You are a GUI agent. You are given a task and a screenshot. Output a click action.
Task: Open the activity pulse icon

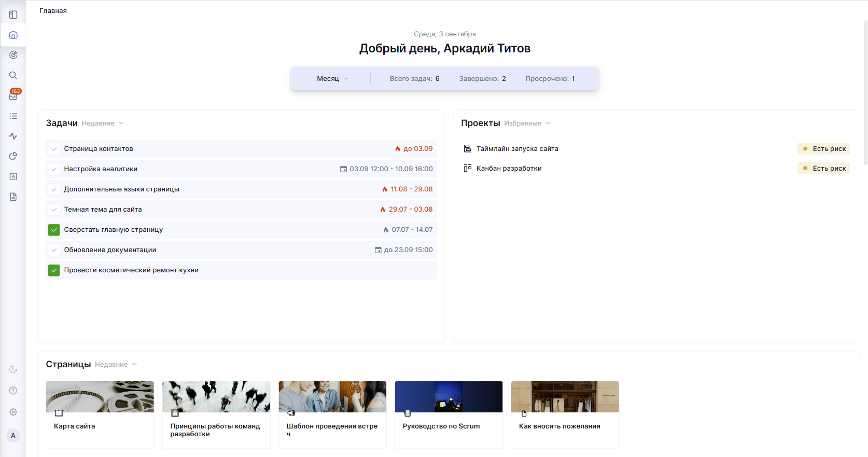(x=13, y=136)
